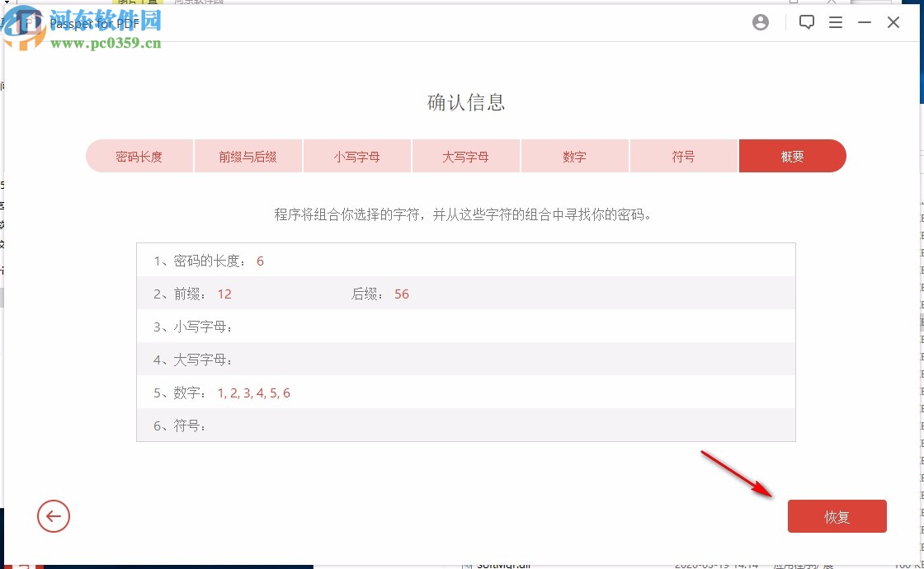
Task: Open the 符号 tab
Action: click(683, 155)
